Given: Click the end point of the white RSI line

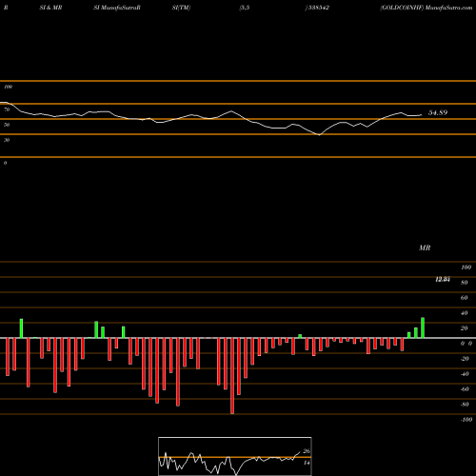Looking at the screenshot, I should click(x=422, y=115).
